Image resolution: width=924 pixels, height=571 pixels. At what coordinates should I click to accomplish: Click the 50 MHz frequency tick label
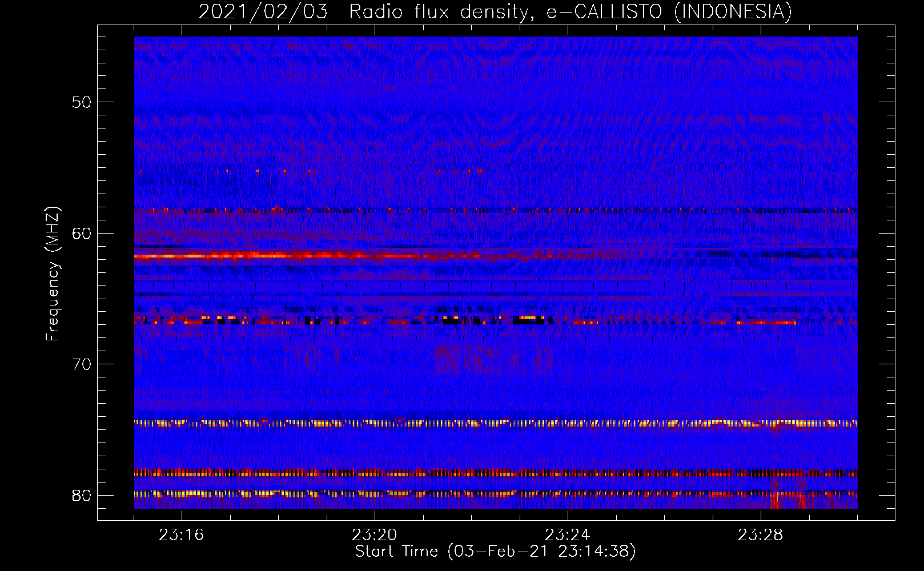tap(82, 102)
